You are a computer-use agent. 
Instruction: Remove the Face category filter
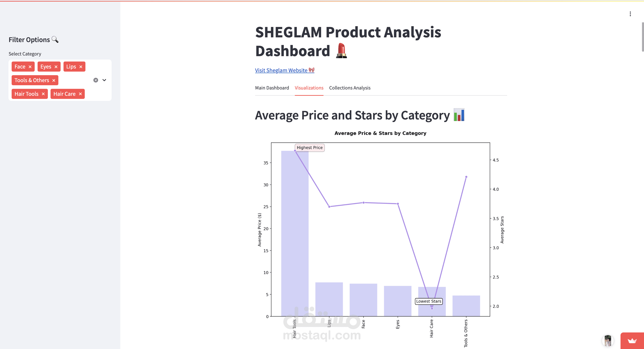(x=30, y=66)
